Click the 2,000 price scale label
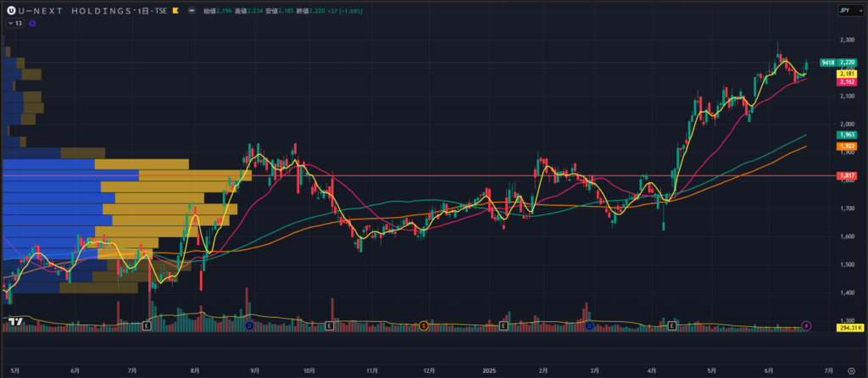 pos(848,124)
